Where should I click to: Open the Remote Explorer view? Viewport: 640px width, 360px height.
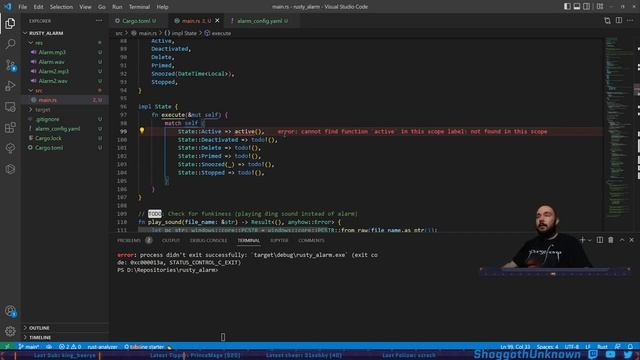pos(10,107)
